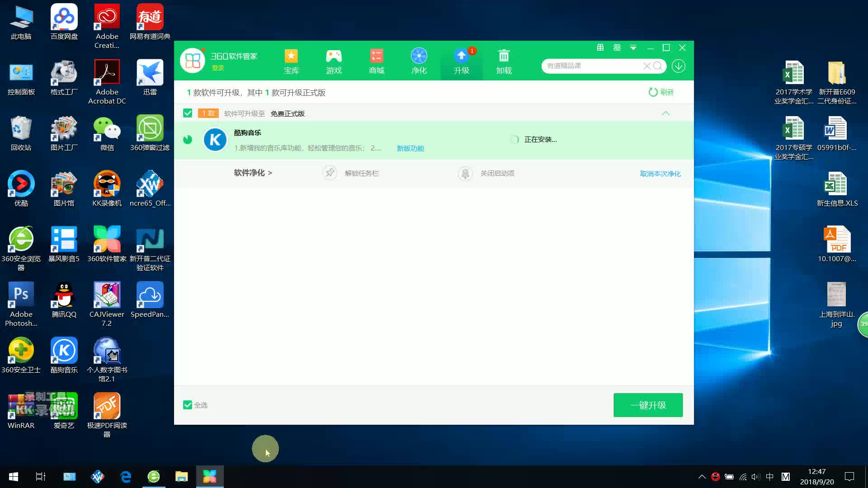
Task: Expand 软件净化 details
Action: click(253, 173)
